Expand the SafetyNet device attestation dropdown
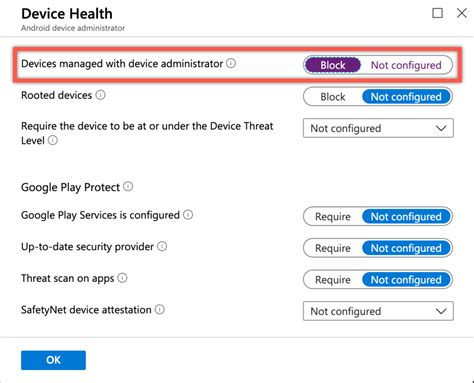 (x=378, y=311)
